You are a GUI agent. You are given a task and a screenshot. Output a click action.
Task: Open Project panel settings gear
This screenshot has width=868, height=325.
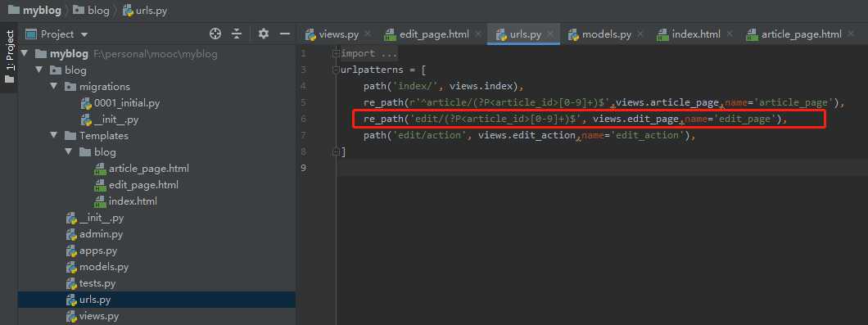(264, 34)
